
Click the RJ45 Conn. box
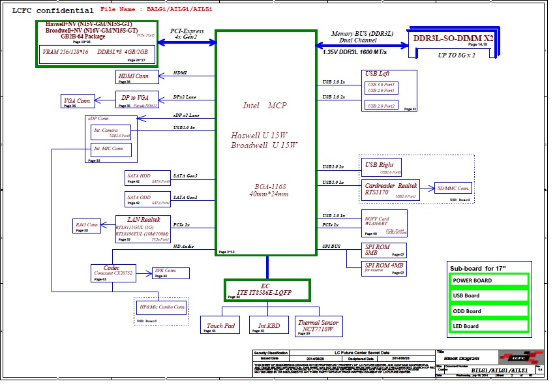click(x=86, y=226)
